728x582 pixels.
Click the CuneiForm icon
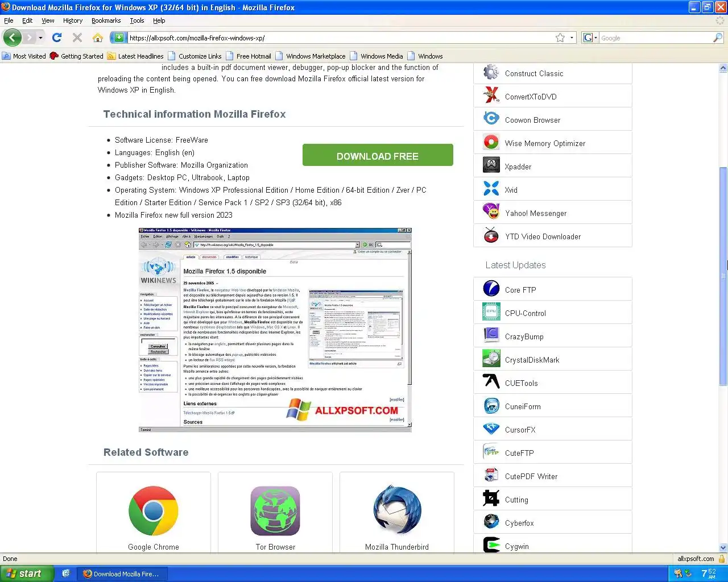coord(491,406)
